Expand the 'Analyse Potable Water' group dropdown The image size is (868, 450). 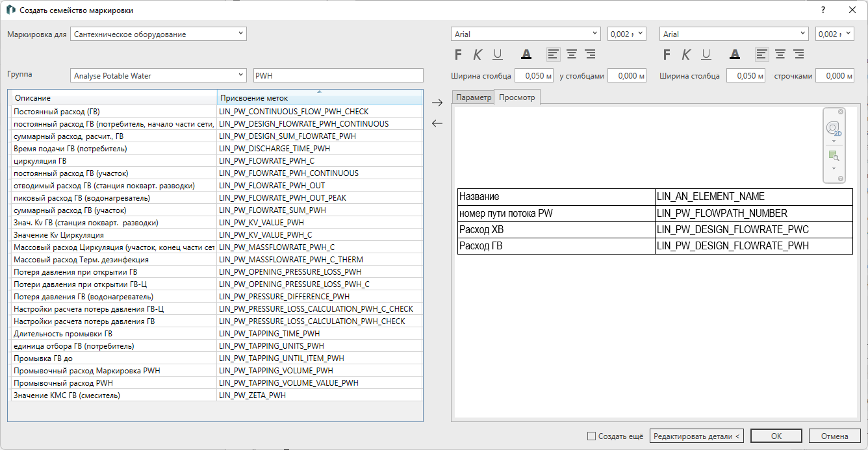[159, 75]
